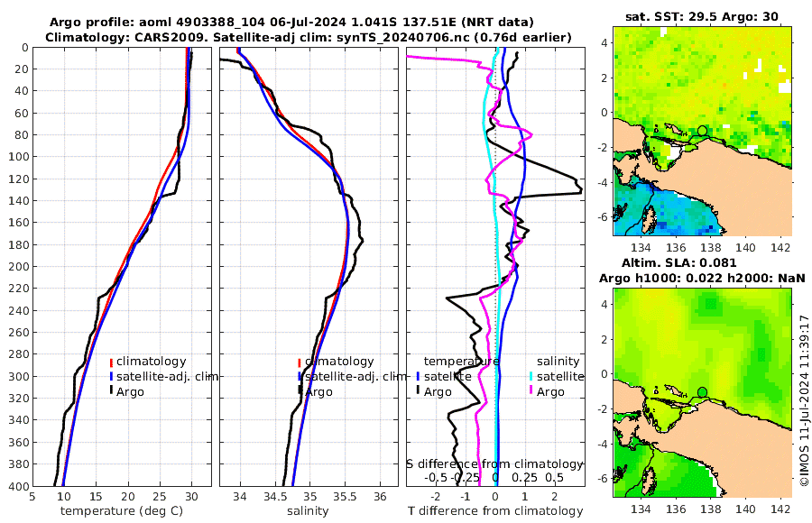This screenshot has height=523, width=812.
Task: Click the 35.5 salinity axis tick label
Action: [345, 497]
